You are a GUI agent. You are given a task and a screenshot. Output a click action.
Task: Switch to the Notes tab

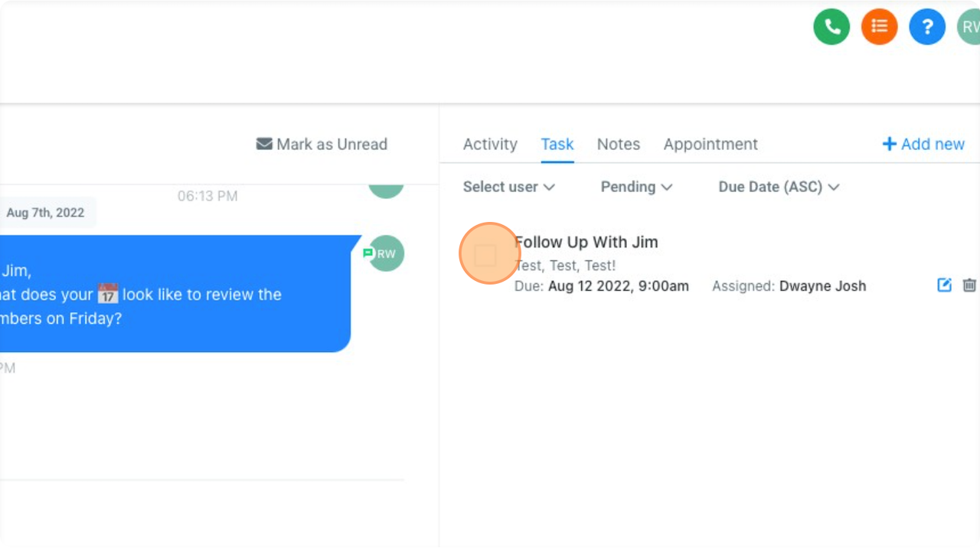click(x=619, y=144)
